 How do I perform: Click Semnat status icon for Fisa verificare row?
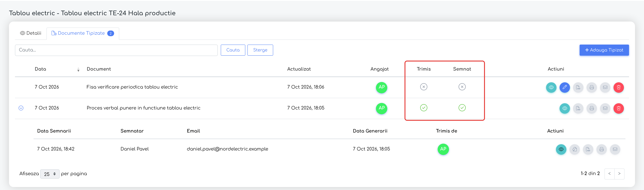[x=462, y=87]
